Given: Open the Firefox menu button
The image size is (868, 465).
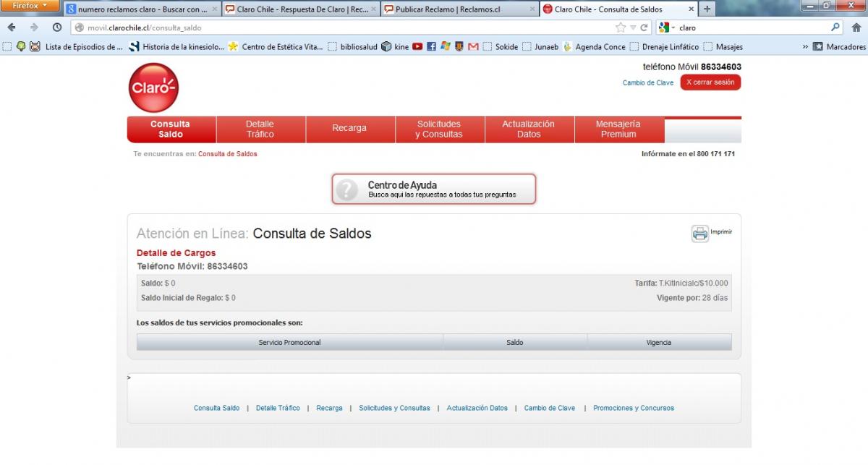Looking at the screenshot, I should pos(30,6).
